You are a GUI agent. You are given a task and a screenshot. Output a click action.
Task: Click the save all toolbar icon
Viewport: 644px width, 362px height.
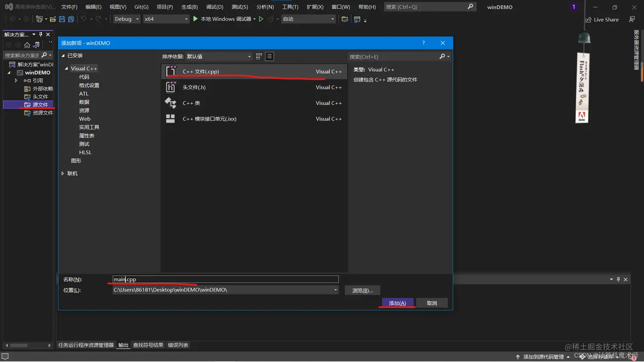point(71,19)
